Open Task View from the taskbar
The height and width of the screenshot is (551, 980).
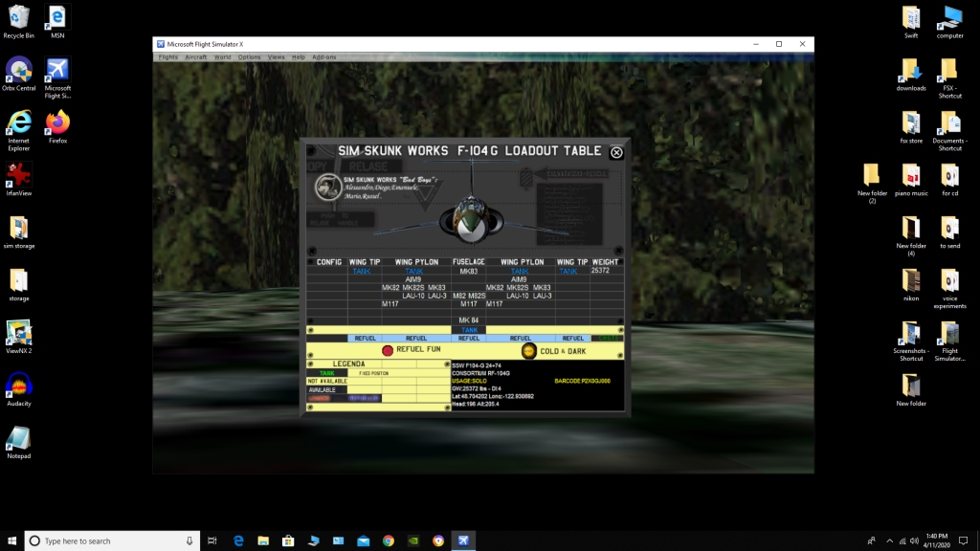click(x=212, y=541)
